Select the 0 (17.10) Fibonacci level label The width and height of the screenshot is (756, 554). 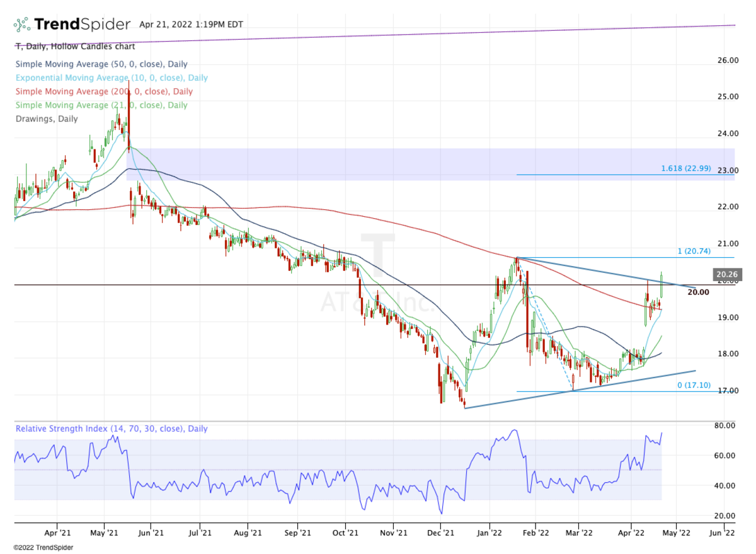click(694, 385)
